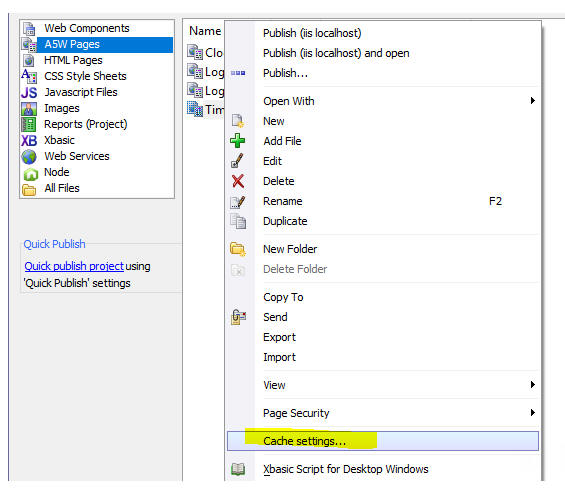Click the Name column header

(x=205, y=31)
